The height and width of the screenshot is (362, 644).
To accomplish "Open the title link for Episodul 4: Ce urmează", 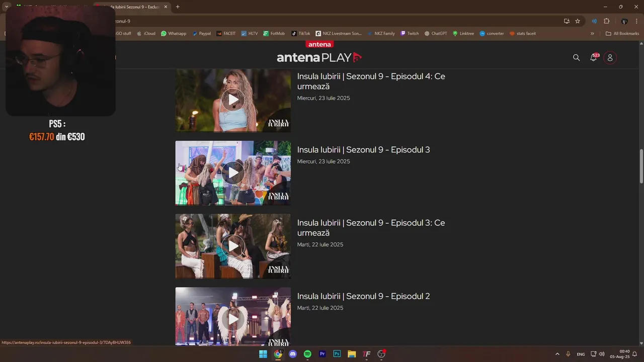I will pyautogui.click(x=371, y=81).
